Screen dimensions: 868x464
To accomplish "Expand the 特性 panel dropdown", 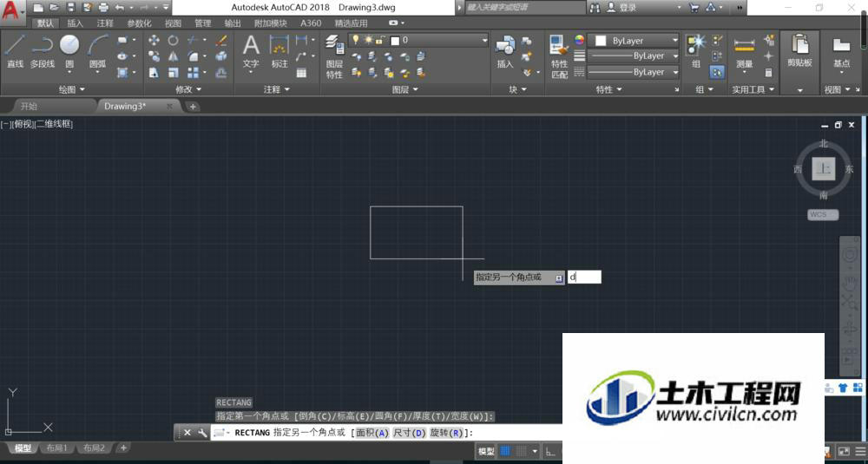I will (x=609, y=89).
